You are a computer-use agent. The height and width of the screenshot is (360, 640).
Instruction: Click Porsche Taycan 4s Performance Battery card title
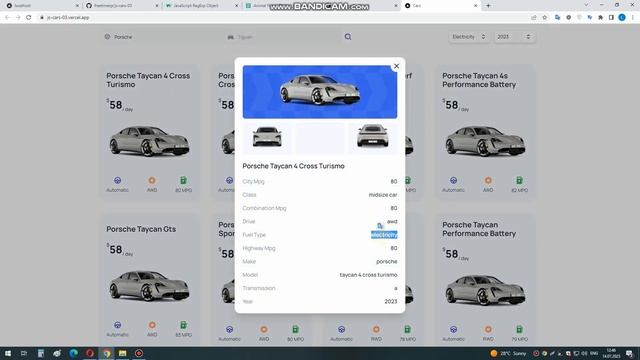tap(479, 80)
